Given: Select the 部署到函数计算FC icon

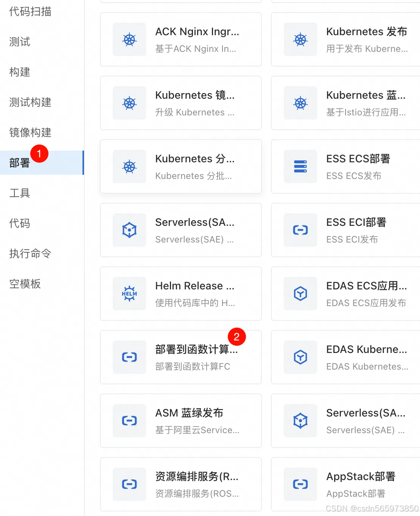Looking at the screenshot, I should click(129, 357).
